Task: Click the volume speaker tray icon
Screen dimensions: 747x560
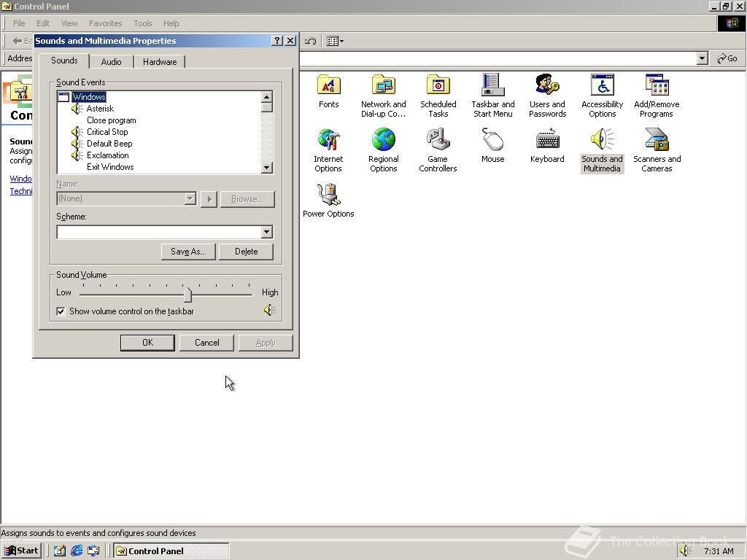Action: 685,551
